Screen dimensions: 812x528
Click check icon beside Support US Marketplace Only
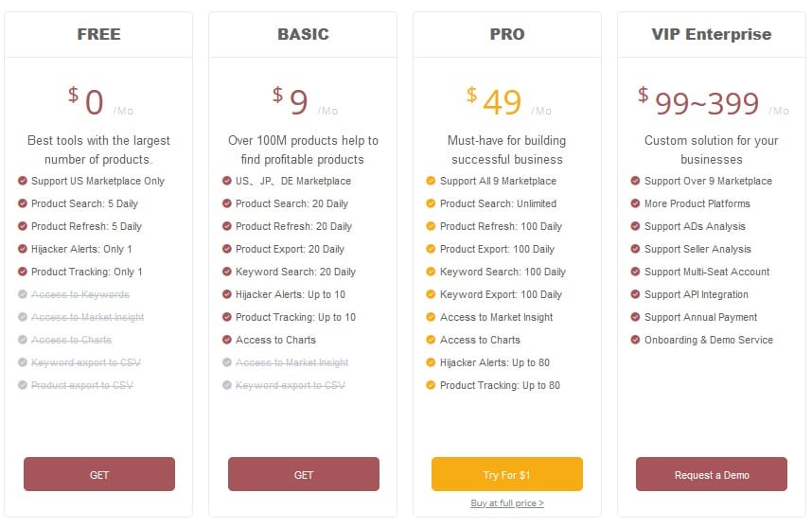[x=23, y=181]
